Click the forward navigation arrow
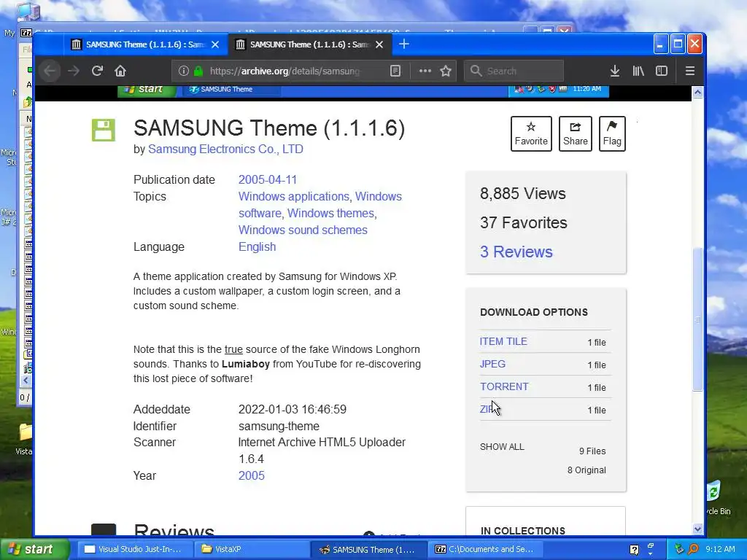The image size is (747, 560). [x=74, y=71]
